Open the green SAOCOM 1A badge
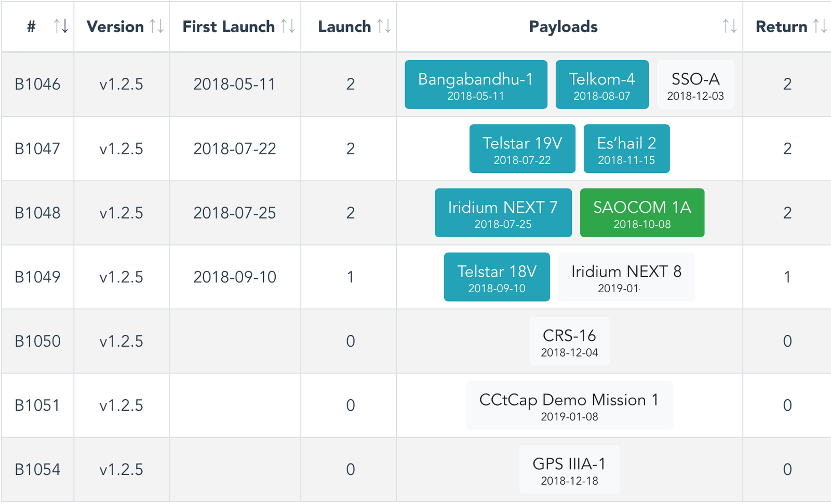This screenshot has height=504, width=831. coord(642,213)
